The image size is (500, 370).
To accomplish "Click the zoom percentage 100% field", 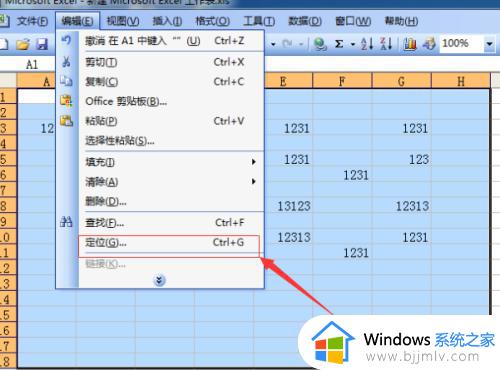I will tap(461, 44).
